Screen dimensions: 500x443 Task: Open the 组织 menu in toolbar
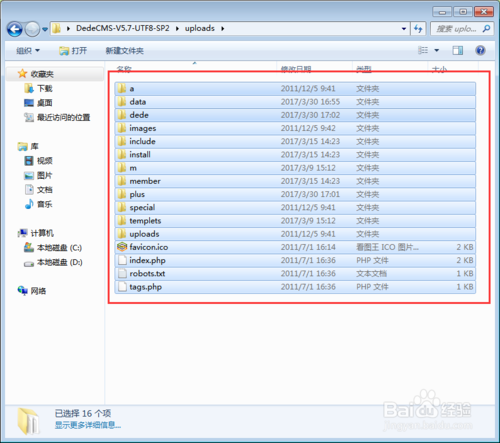click(28, 51)
